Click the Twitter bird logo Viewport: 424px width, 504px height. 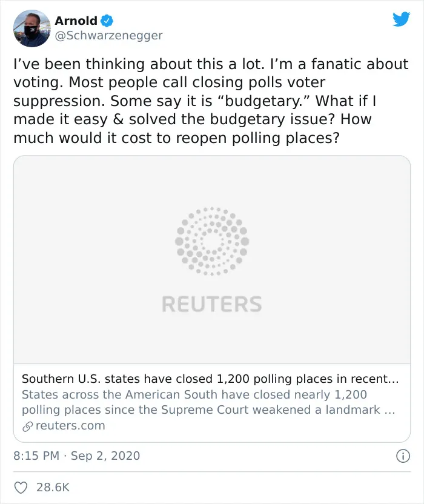click(401, 19)
